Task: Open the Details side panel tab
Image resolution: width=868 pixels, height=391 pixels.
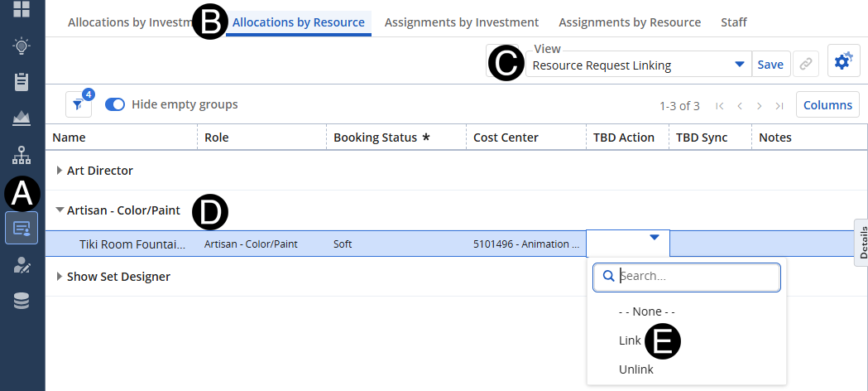Action: point(861,243)
